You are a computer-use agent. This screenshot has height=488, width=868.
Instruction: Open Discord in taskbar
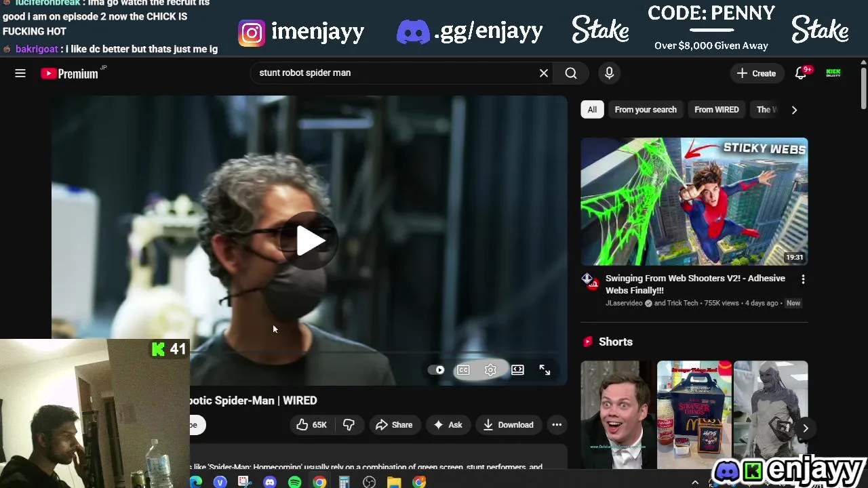(270, 482)
